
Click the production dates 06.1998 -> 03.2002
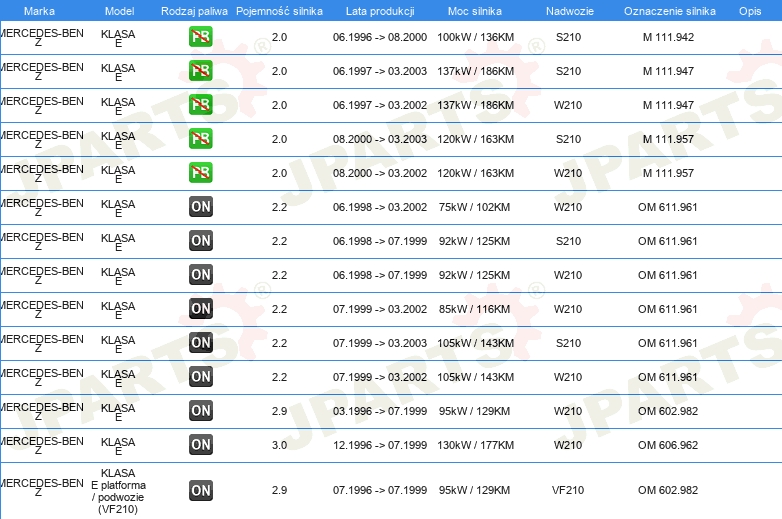[x=380, y=207]
